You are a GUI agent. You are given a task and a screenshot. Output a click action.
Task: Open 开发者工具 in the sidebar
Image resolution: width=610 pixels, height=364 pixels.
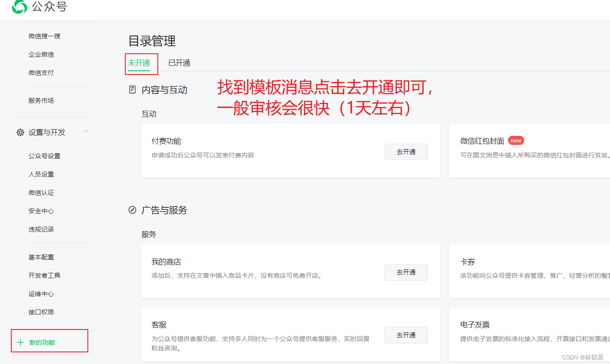point(45,276)
